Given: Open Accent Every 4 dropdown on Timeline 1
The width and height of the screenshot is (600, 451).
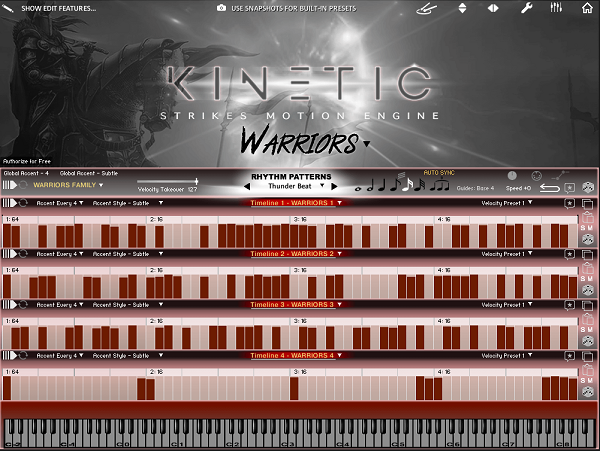Looking at the screenshot, I should click(x=60, y=203).
